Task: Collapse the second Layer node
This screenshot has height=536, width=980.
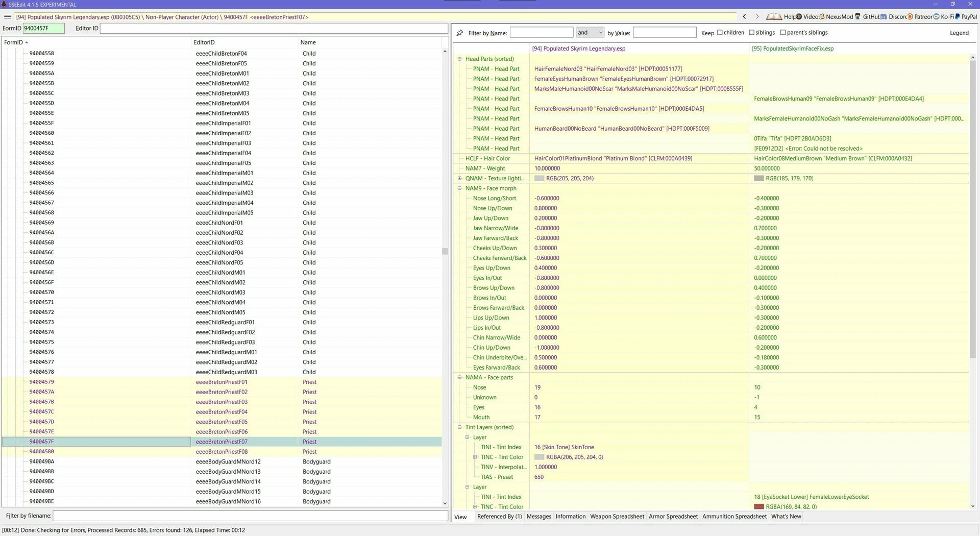Action: pos(467,487)
